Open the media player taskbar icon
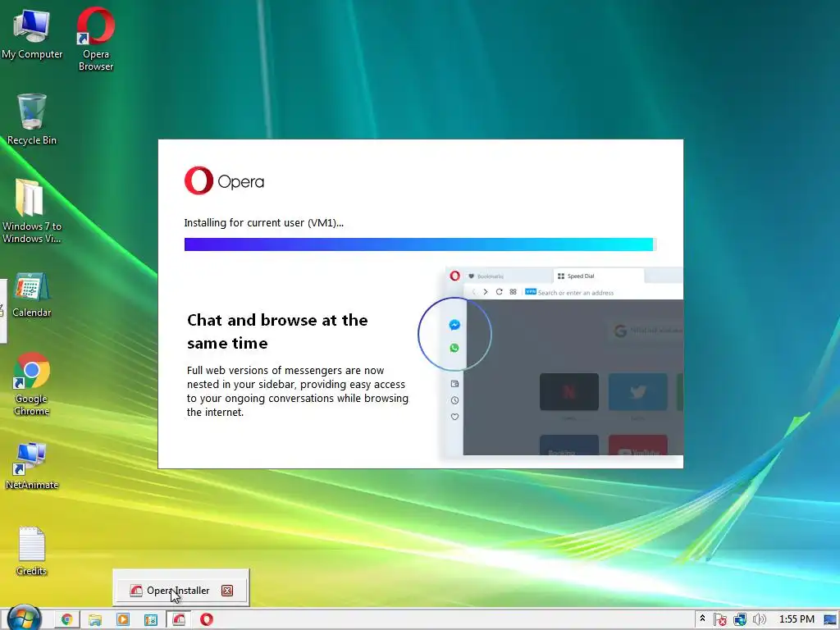This screenshot has height=630, width=840. [123, 619]
